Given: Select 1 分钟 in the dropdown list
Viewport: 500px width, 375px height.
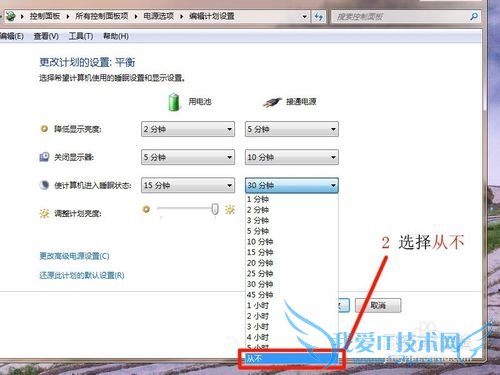Looking at the screenshot, I should coord(292,199).
